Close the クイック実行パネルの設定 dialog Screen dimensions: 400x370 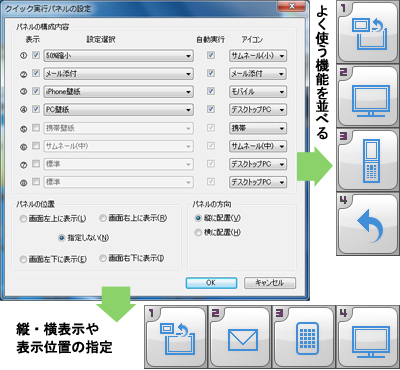(292, 7)
